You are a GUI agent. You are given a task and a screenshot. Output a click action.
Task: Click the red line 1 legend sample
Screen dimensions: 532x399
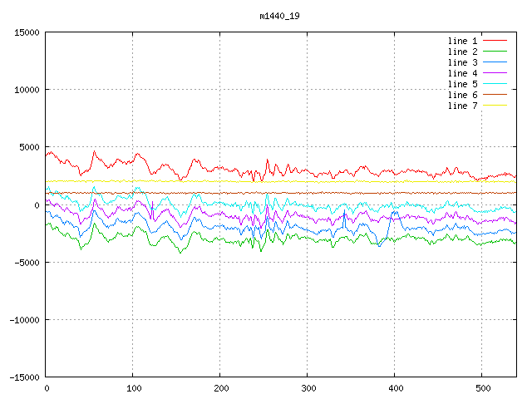495,41
